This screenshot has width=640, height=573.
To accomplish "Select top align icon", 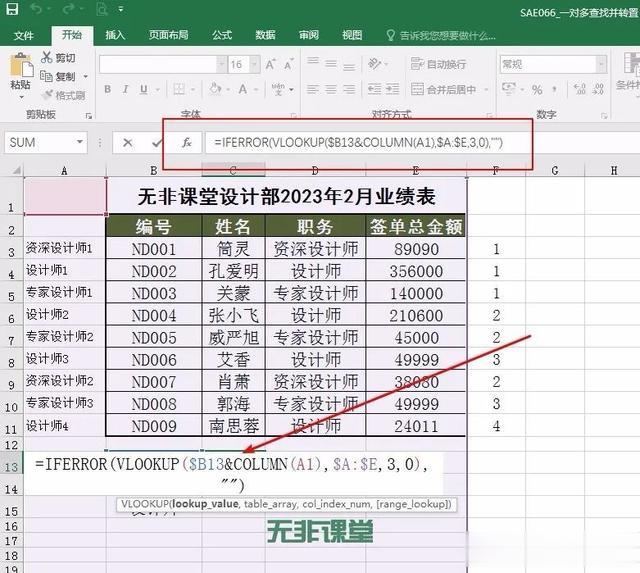I will point(313,62).
